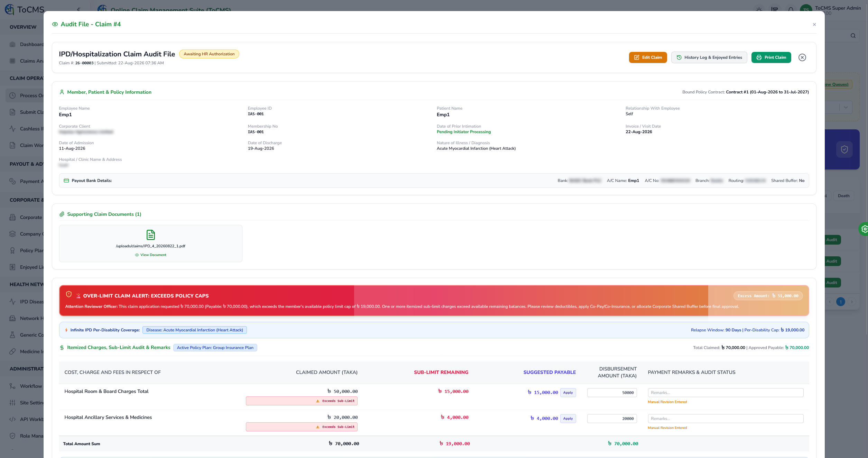The height and width of the screenshot is (458, 868).
Task: Select Policy Plan in the sidebar
Action: pyautogui.click(x=27, y=250)
